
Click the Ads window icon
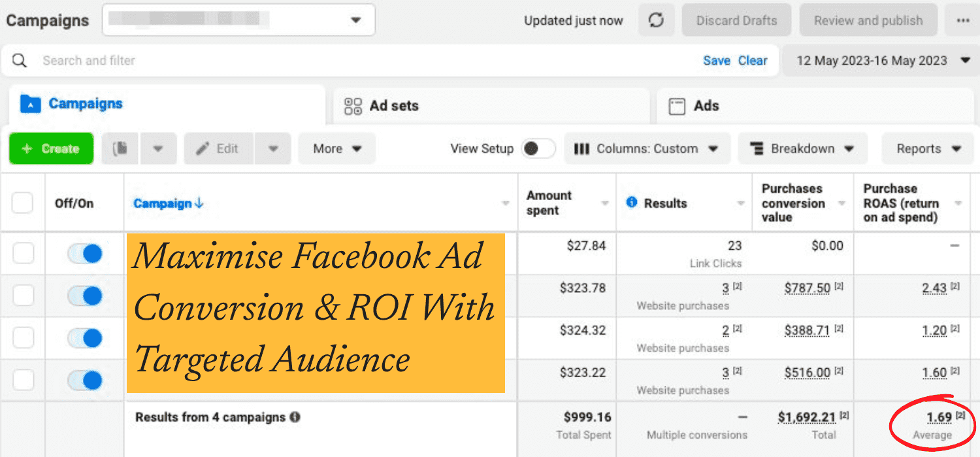pos(677,106)
